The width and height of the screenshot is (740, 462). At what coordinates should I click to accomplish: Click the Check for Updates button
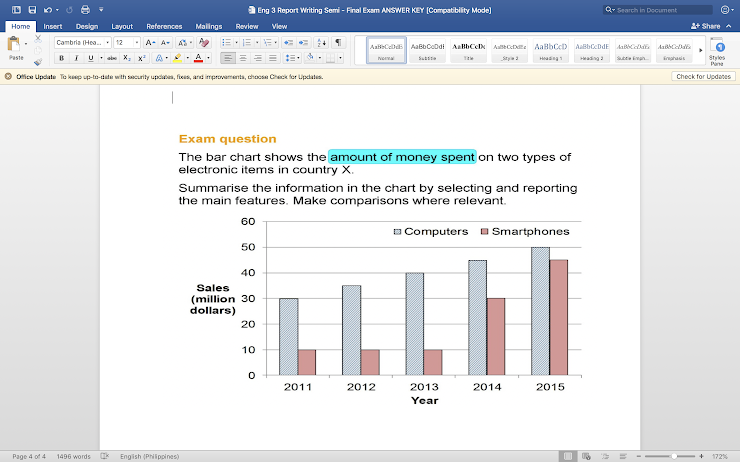point(703,76)
